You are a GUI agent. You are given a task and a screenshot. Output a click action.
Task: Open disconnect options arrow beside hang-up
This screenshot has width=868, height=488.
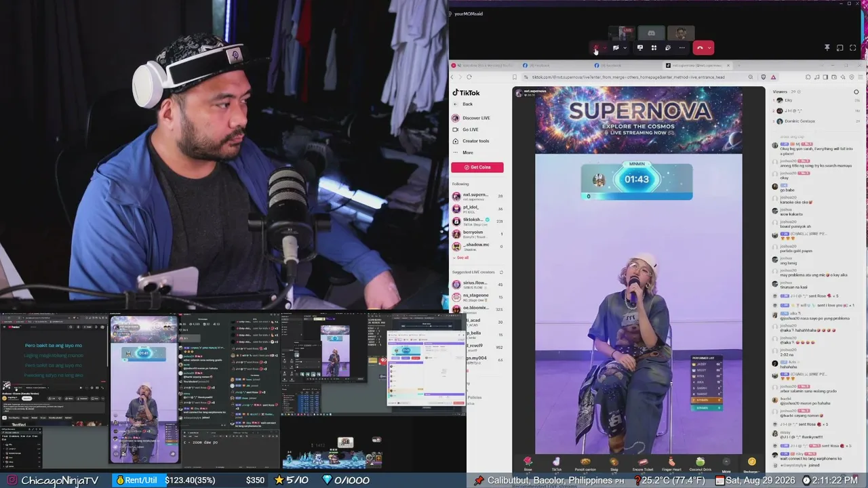tap(709, 48)
